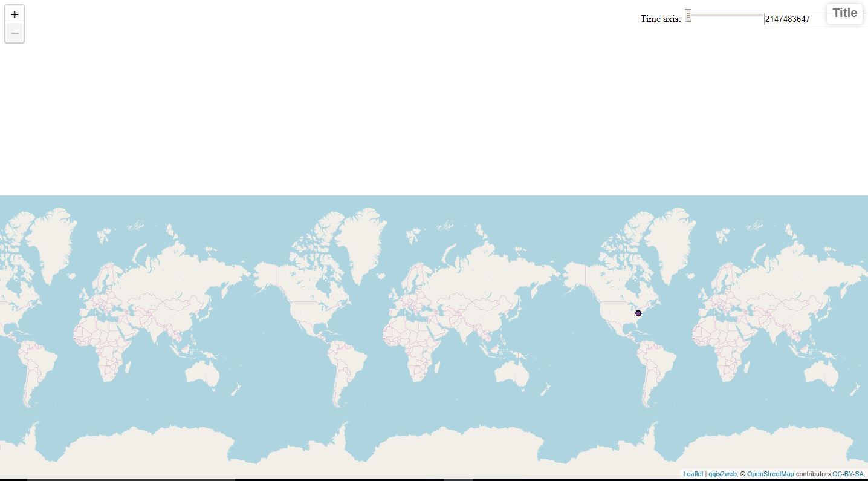Click the time axis slider handle
The image size is (868, 481).
688,17
